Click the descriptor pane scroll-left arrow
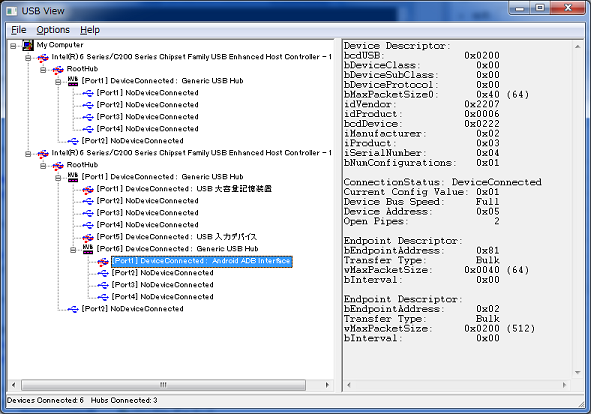 click(349, 385)
